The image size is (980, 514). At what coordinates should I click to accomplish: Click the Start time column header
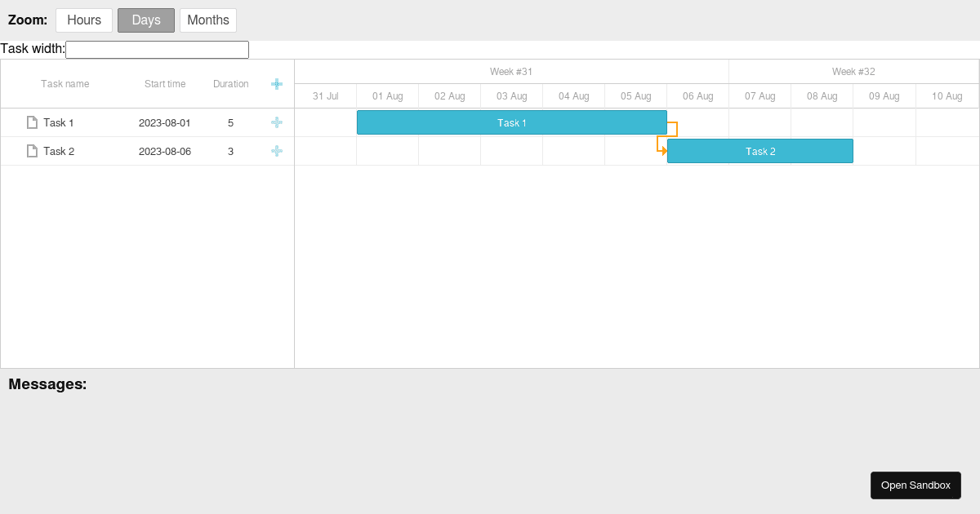(x=165, y=84)
